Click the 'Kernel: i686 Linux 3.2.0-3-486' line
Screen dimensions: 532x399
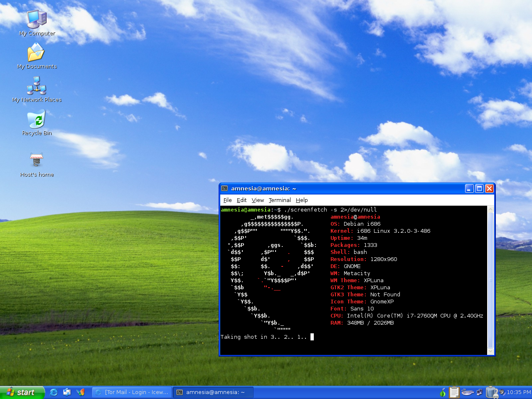pyautogui.click(x=380, y=231)
